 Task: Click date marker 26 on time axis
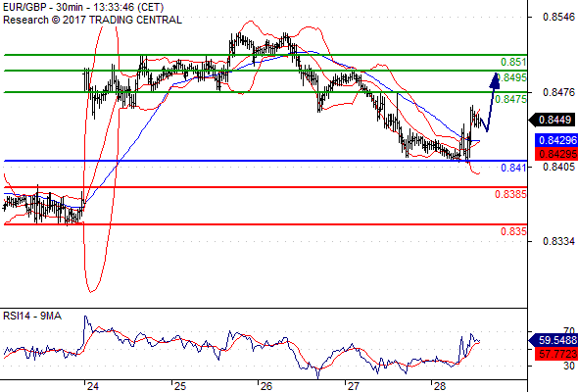tap(265, 386)
